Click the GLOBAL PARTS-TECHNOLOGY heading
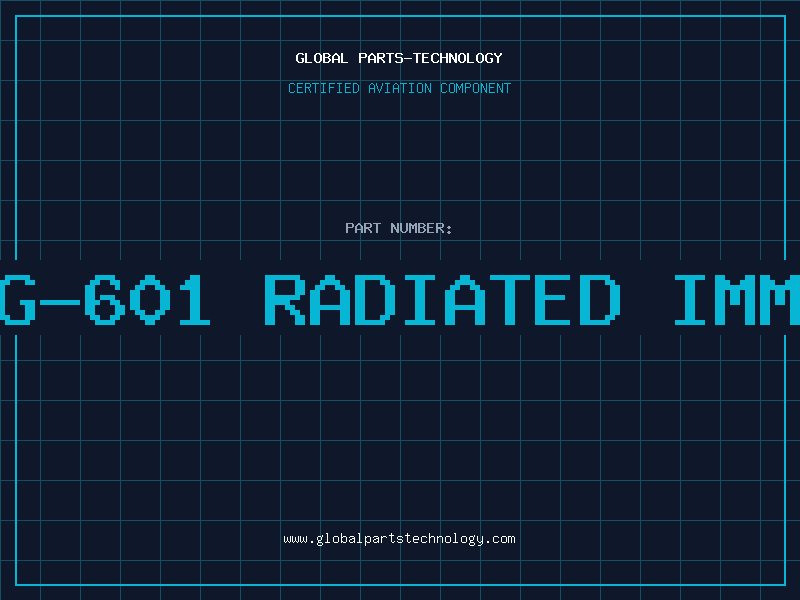The width and height of the screenshot is (800, 600). tap(399, 58)
